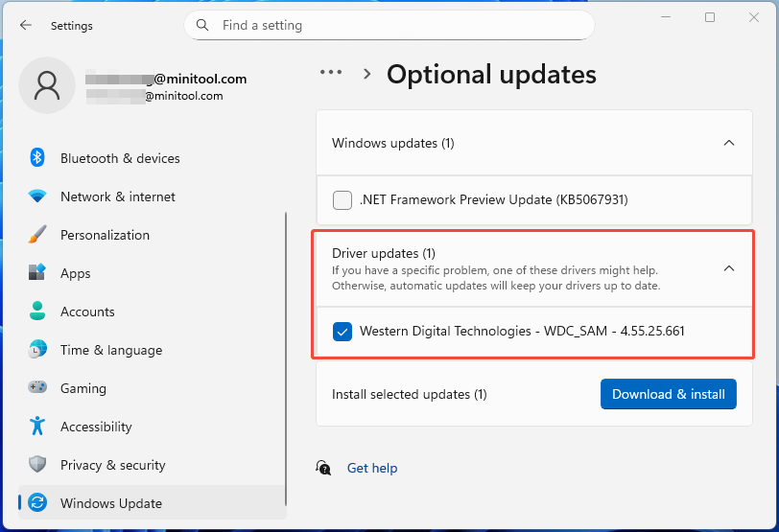The image size is (779, 532).
Task: Uncheck the Western Digital Technologies driver
Action: (x=342, y=332)
